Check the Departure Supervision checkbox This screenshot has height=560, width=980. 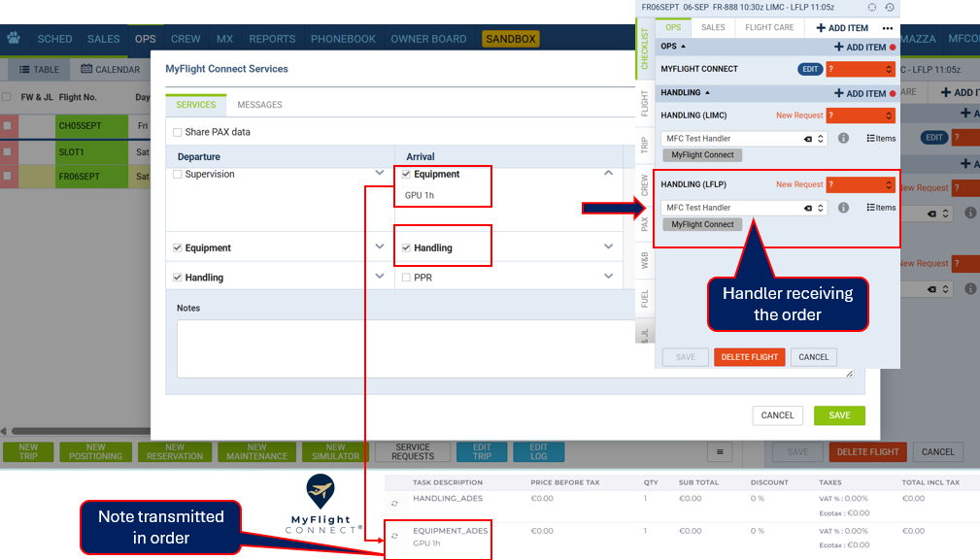click(x=177, y=175)
